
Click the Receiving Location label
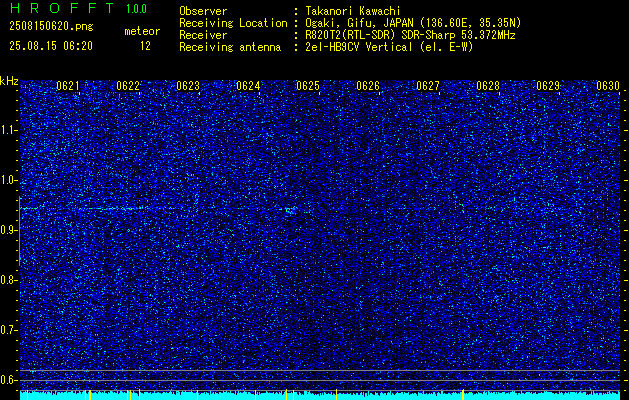coord(233,23)
